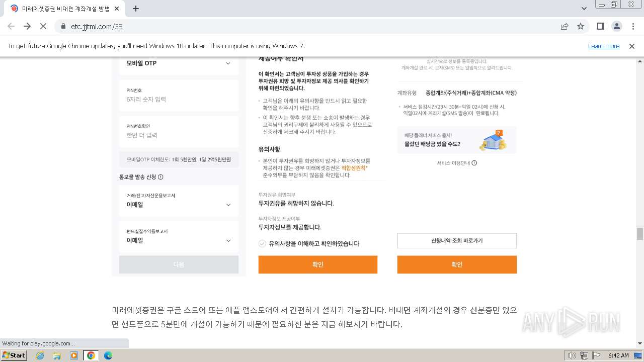Click 투자자정보를 제공합니다 text
644x362 pixels.
290,227
